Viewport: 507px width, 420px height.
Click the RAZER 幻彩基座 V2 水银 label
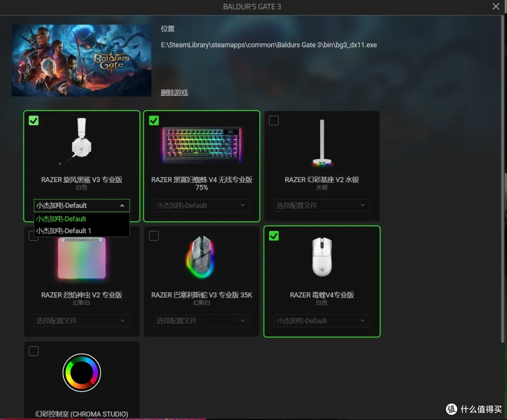tap(322, 179)
